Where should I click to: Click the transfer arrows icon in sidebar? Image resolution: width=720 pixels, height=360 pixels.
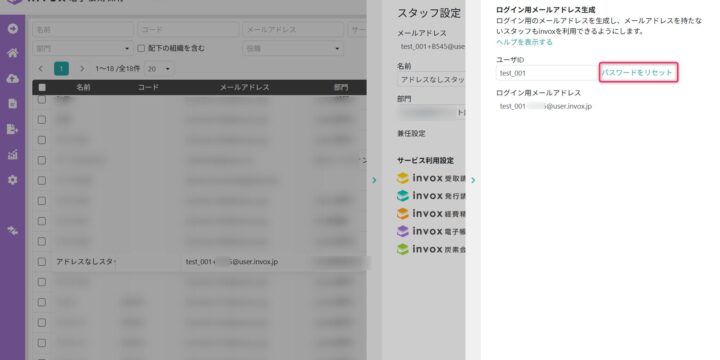click(13, 231)
